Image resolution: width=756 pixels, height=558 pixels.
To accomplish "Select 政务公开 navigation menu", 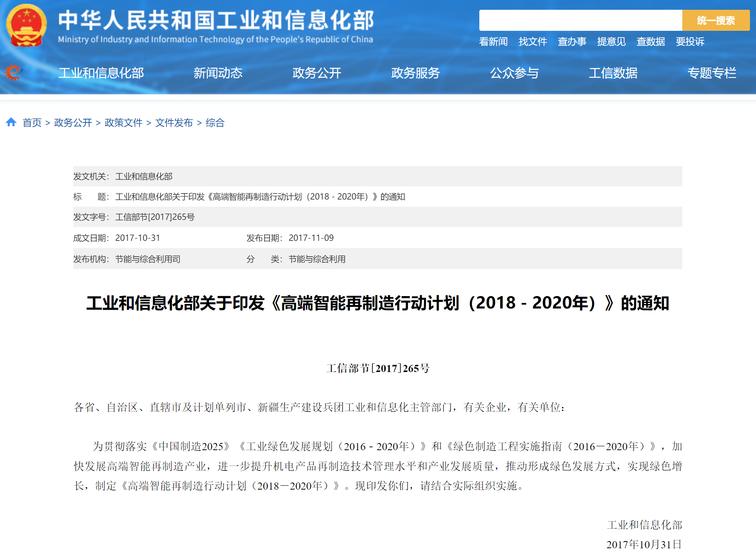I will 317,73.
